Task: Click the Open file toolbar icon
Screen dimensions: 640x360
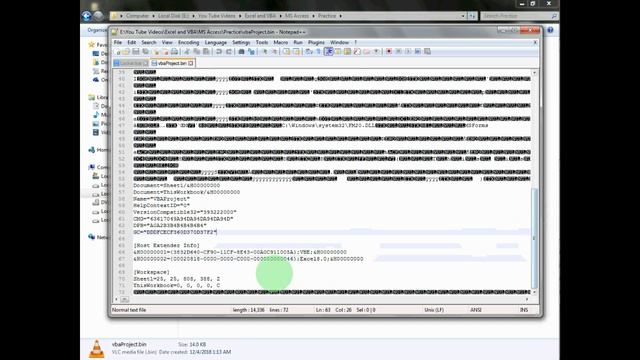Action: click(125, 51)
